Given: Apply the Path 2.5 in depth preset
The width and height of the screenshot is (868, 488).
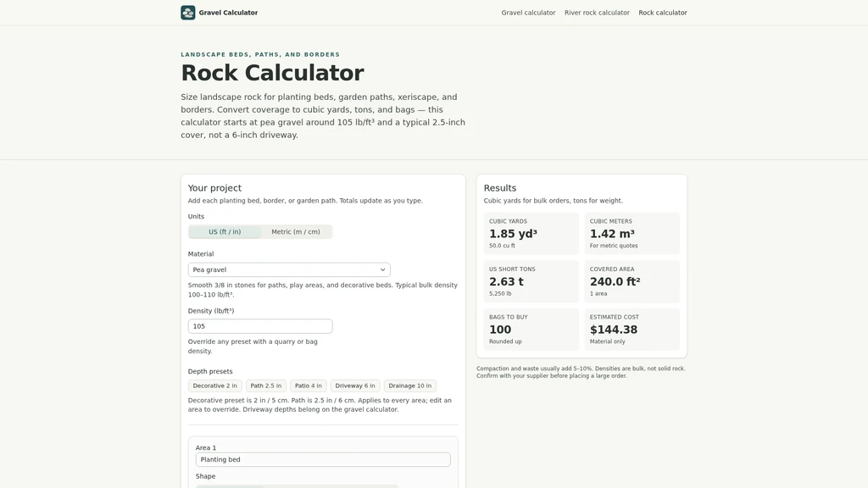Looking at the screenshot, I should (265, 385).
